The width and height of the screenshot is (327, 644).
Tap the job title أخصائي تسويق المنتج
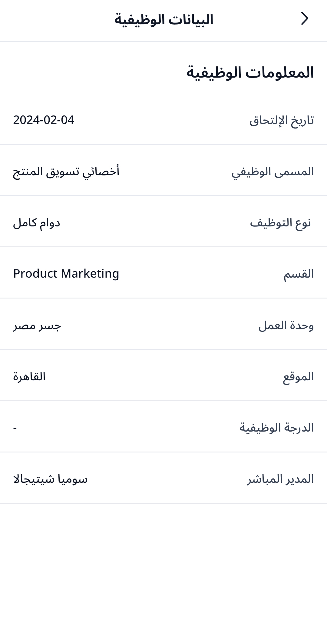tap(66, 172)
